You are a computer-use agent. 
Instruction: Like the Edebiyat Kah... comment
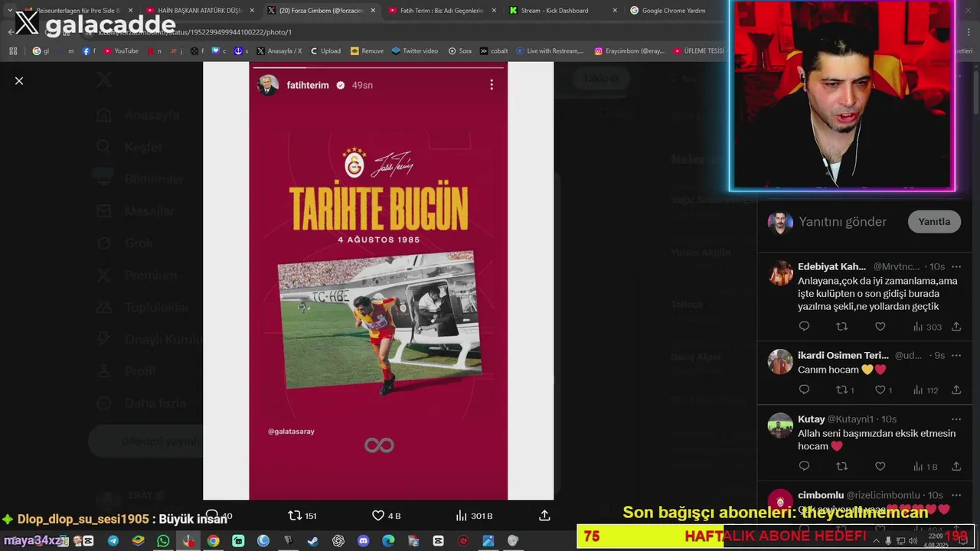[x=880, y=327]
